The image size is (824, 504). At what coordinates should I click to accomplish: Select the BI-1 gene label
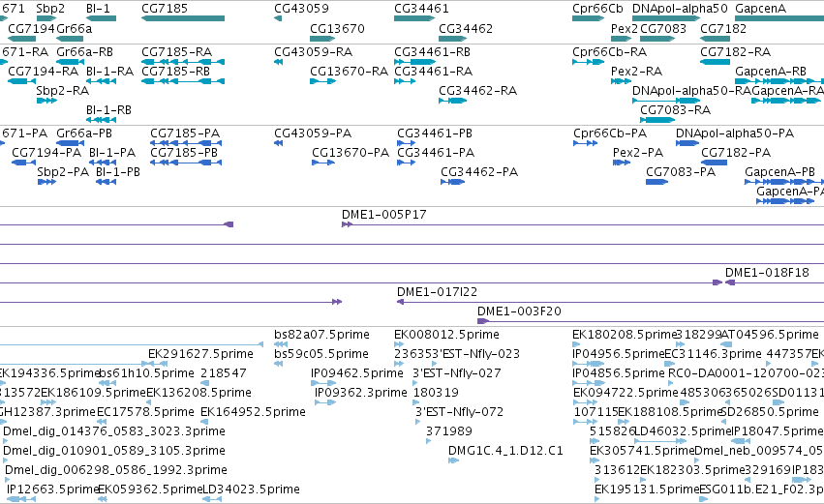pyautogui.click(x=98, y=9)
